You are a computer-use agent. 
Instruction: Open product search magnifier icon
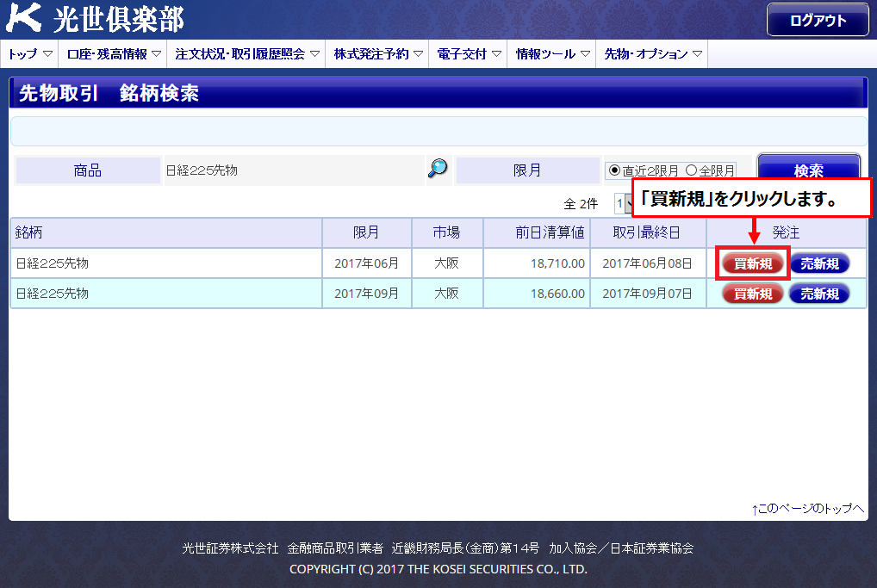pos(438,168)
